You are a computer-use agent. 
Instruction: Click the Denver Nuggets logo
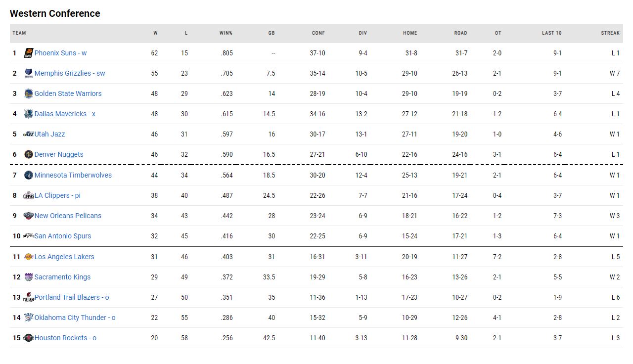tap(29, 154)
